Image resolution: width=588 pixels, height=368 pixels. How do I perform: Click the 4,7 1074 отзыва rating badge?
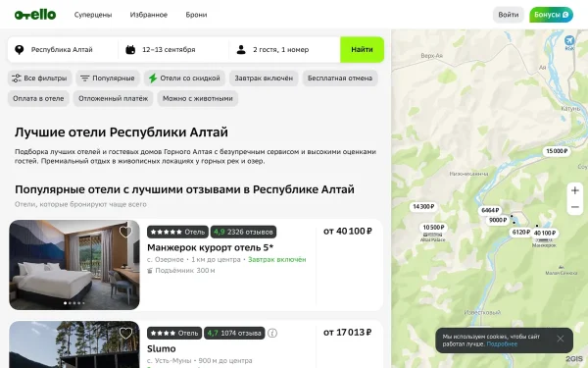pos(234,333)
